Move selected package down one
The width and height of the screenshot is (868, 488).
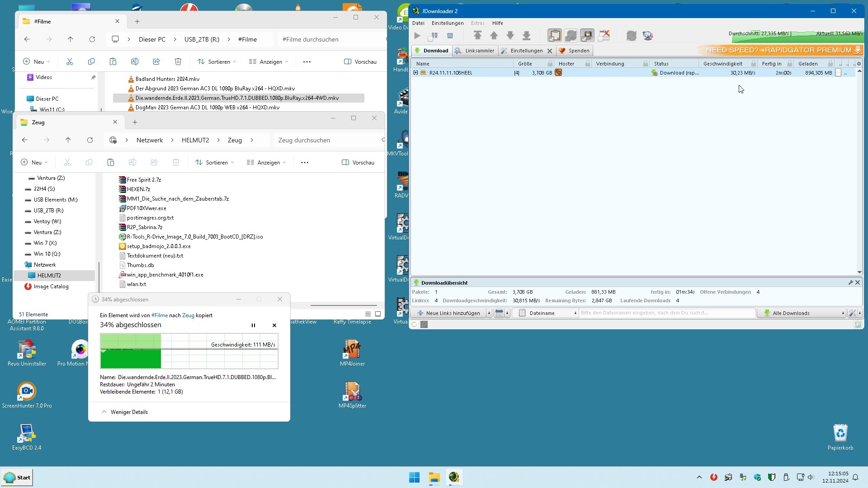(510, 35)
